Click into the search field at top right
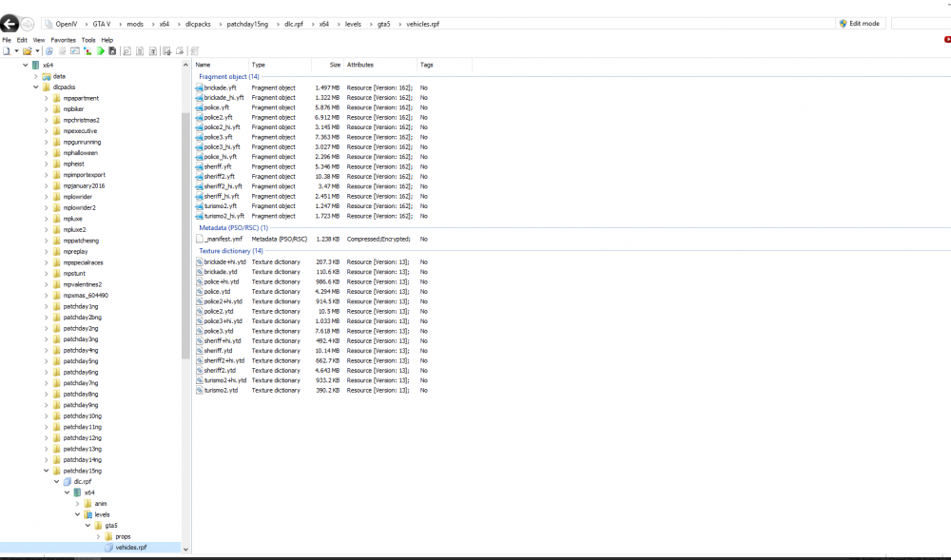951x560 pixels. (x=921, y=24)
